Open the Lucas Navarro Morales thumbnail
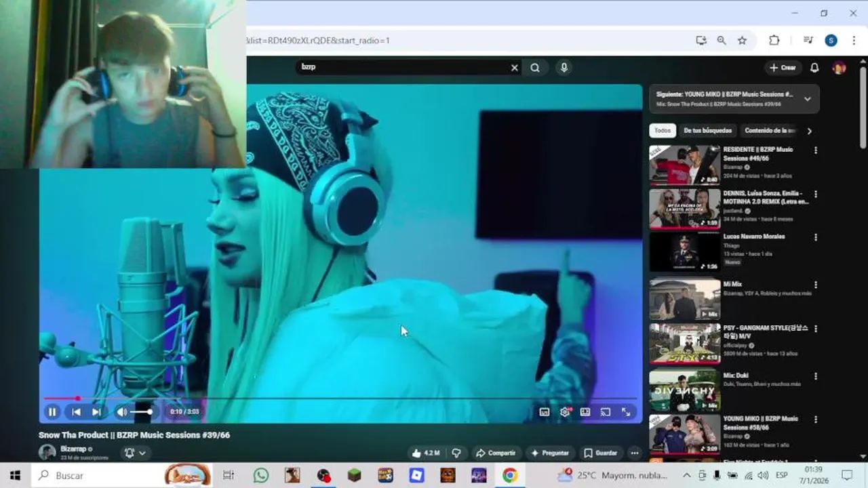The width and height of the screenshot is (868, 488). 684,251
